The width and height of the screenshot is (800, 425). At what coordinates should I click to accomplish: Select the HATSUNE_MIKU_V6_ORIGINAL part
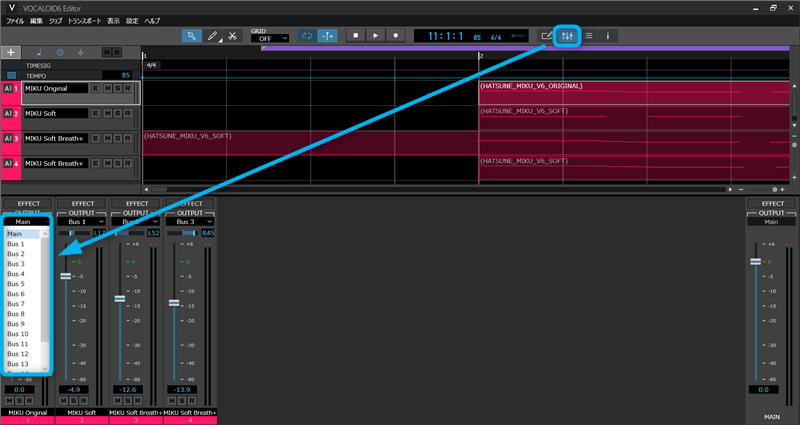634,93
